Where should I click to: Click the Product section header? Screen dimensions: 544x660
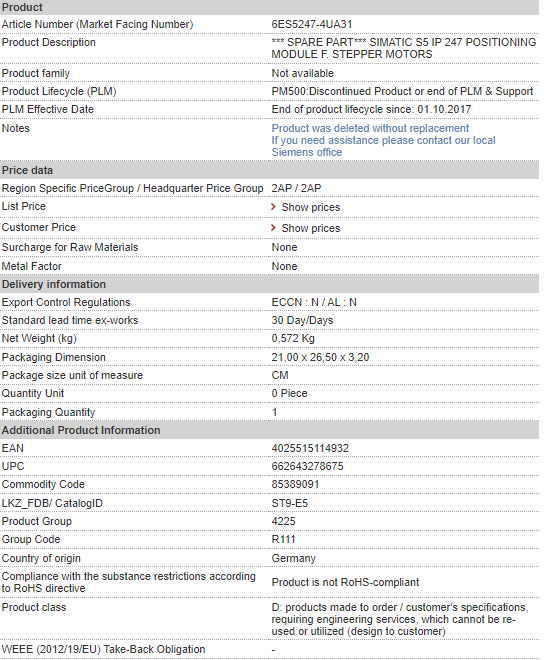pyautogui.click(x=269, y=7)
